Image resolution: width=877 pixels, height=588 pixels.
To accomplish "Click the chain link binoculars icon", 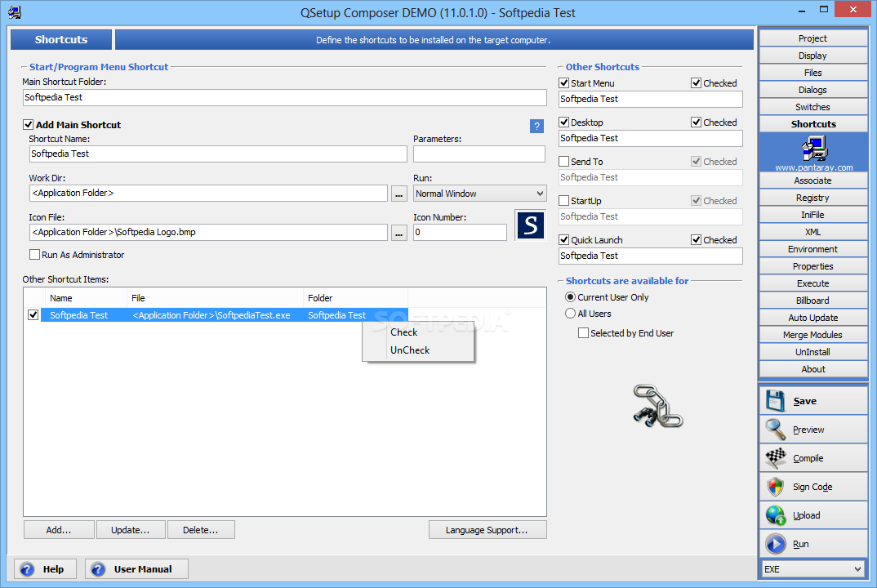I will pyautogui.click(x=657, y=406).
